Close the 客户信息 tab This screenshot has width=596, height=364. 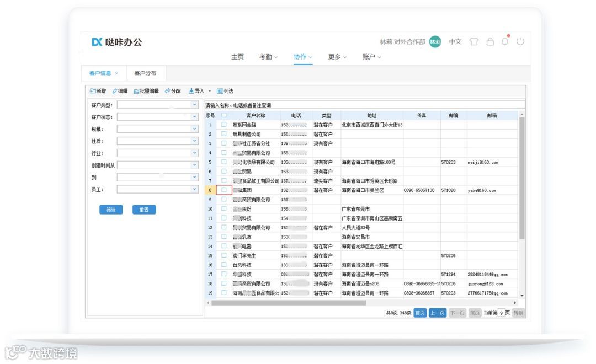click(x=116, y=73)
